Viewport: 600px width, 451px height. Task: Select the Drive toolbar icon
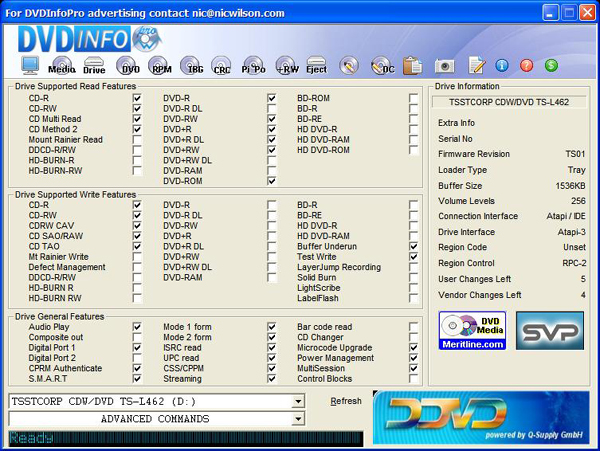click(94, 65)
